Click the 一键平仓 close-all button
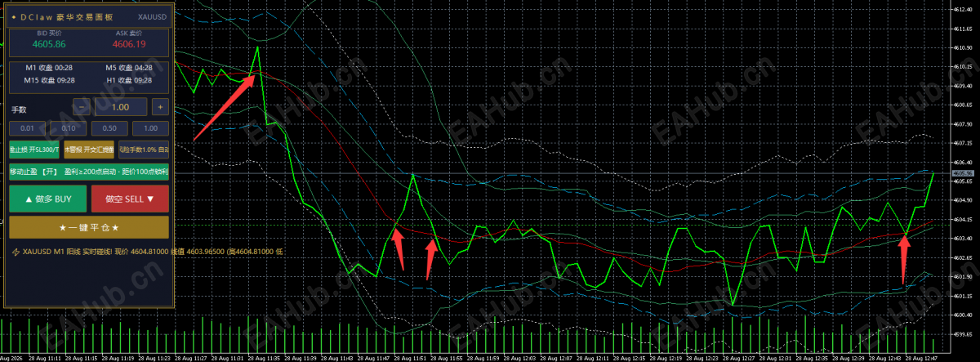Image resolution: width=980 pixels, height=362 pixels. coord(89,226)
